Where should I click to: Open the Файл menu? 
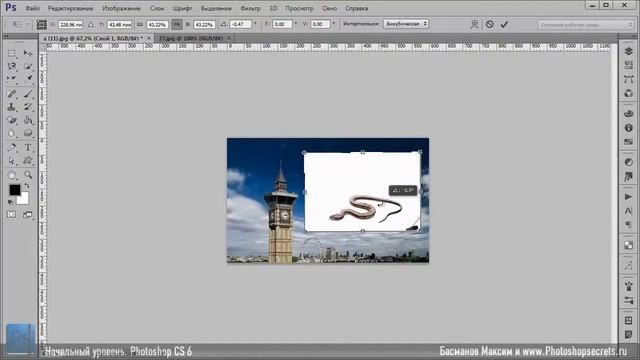[33, 8]
